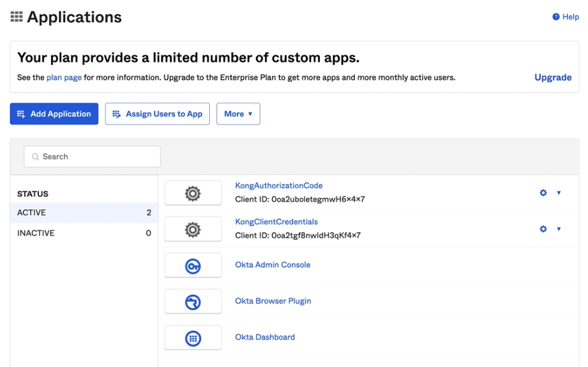The width and height of the screenshot is (588, 367).
Task: Focus the application Search field
Action: coord(92,156)
